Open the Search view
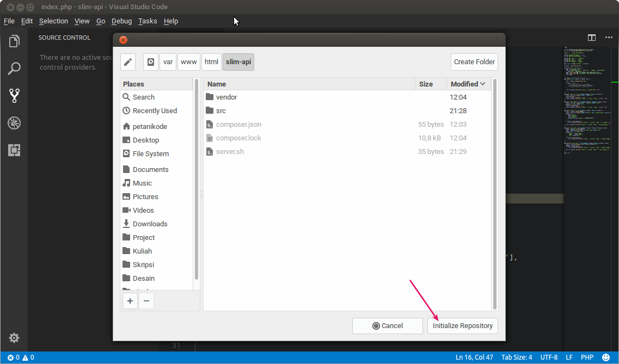This screenshot has width=619, height=364. 14,68
